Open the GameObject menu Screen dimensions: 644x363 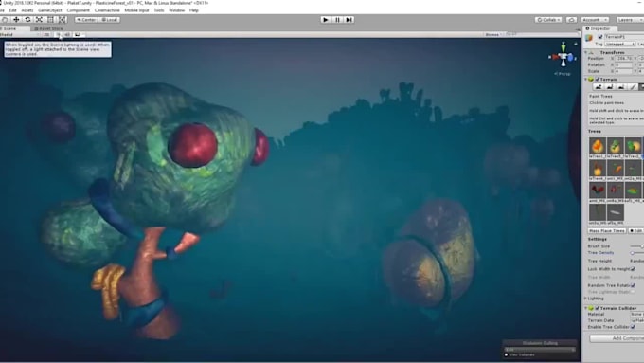click(x=49, y=10)
